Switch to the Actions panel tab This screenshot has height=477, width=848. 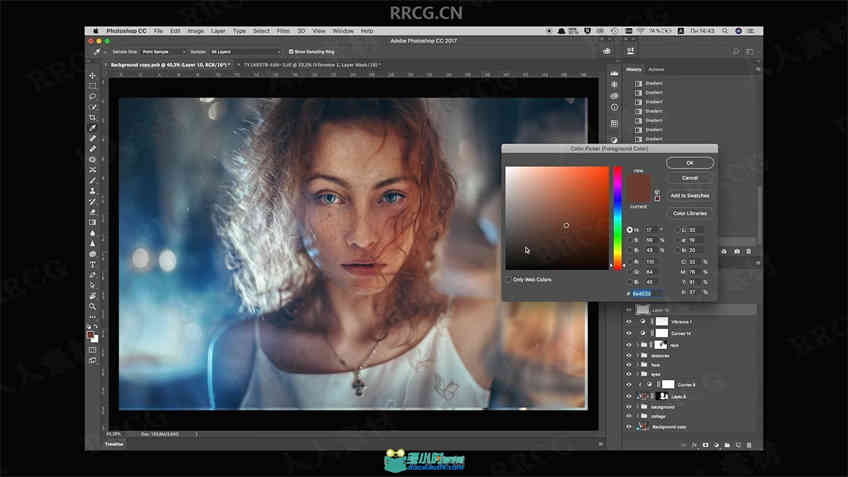click(x=656, y=69)
